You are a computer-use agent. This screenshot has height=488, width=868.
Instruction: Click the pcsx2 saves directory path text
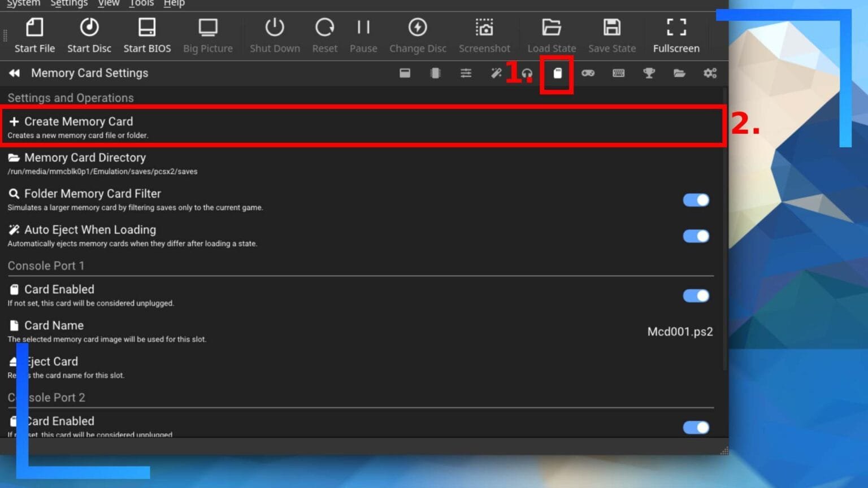pyautogui.click(x=102, y=172)
